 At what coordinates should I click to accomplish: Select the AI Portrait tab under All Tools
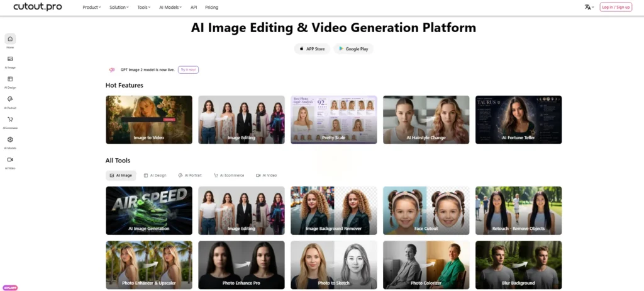point(190,175)
